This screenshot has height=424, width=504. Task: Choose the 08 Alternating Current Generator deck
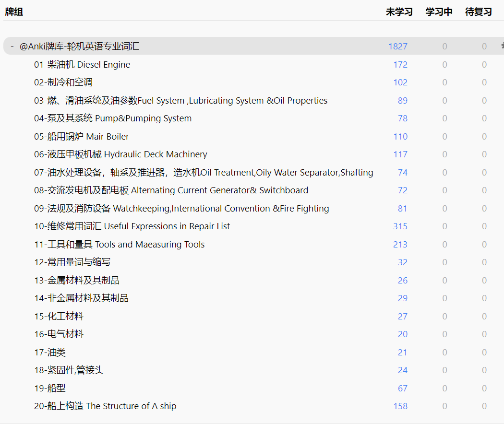click(171, 190)
